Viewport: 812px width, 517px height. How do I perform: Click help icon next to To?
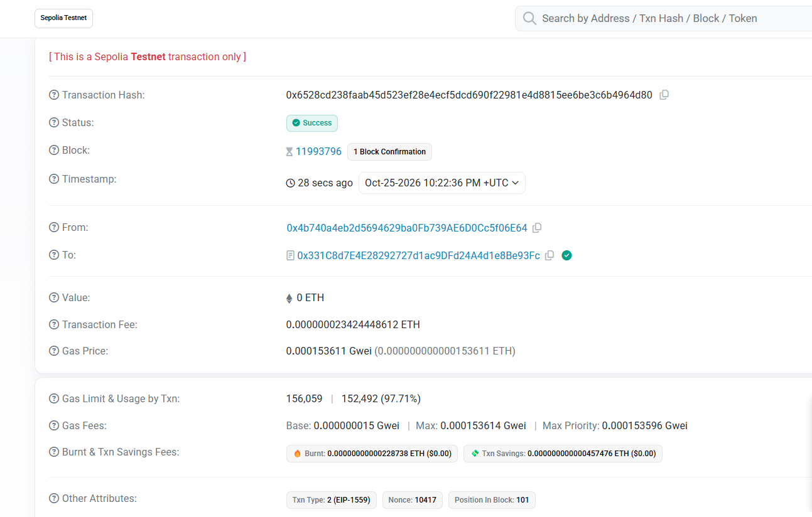click(54, 255)
